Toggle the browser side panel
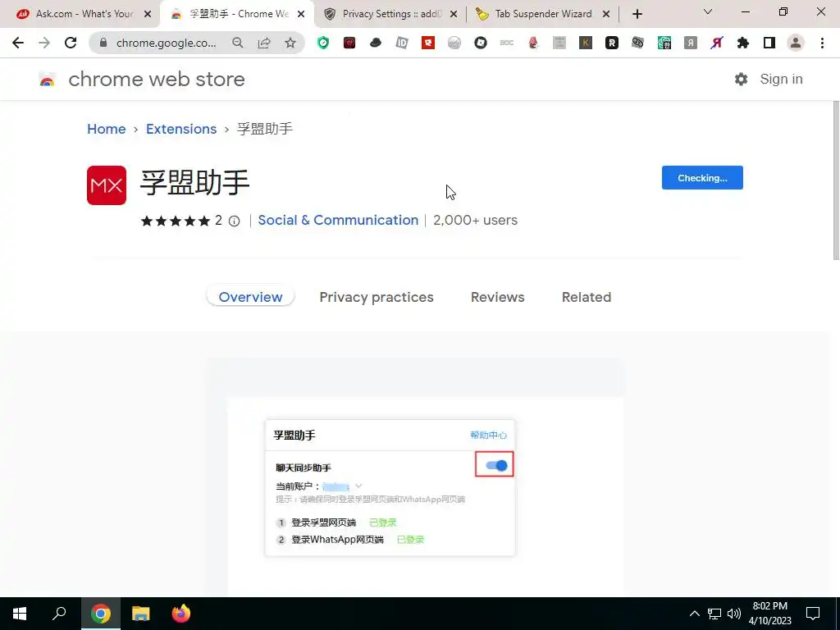Image resolution: width=840 pixels, height=630 pixels. coord(769,43)
